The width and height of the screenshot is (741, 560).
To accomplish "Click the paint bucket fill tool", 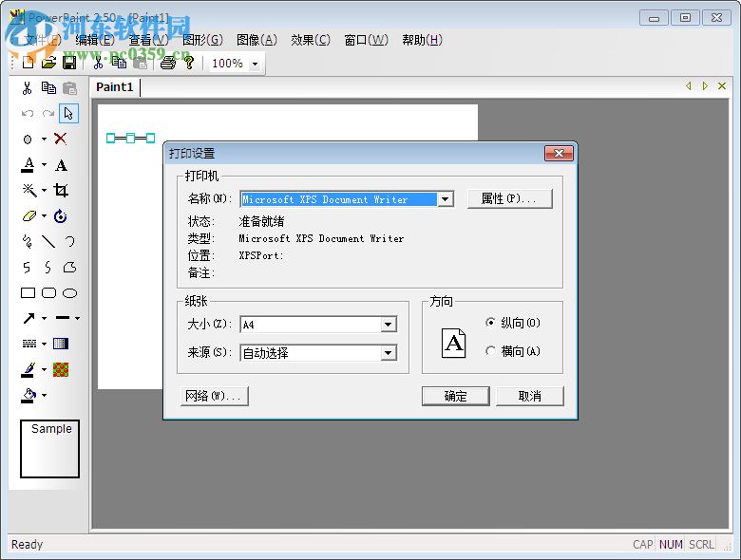I will 28,395.
